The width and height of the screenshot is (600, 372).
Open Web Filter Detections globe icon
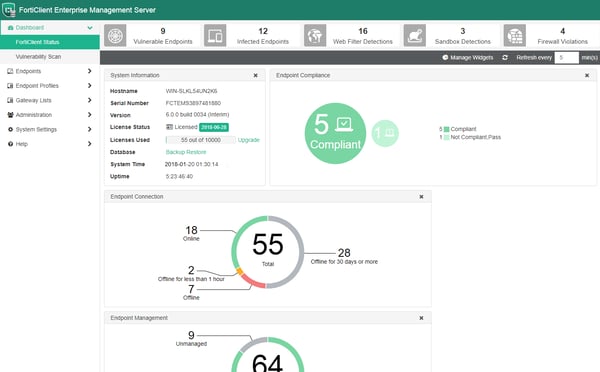point(315,36)
